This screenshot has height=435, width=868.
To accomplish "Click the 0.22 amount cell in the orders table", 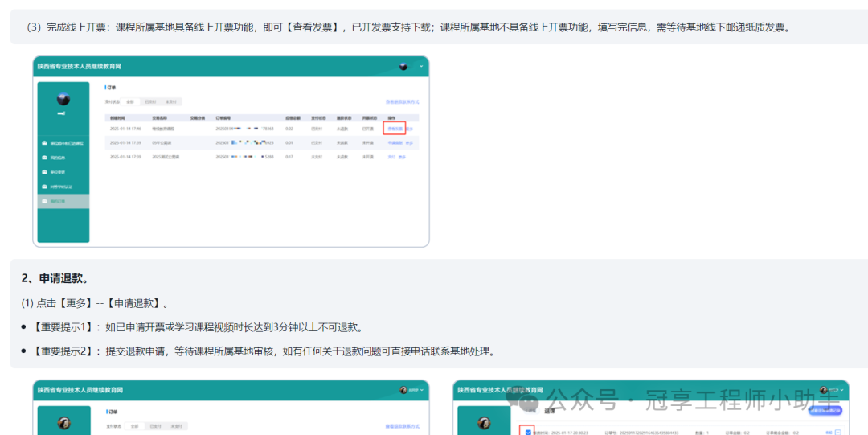I will [289, 129].
